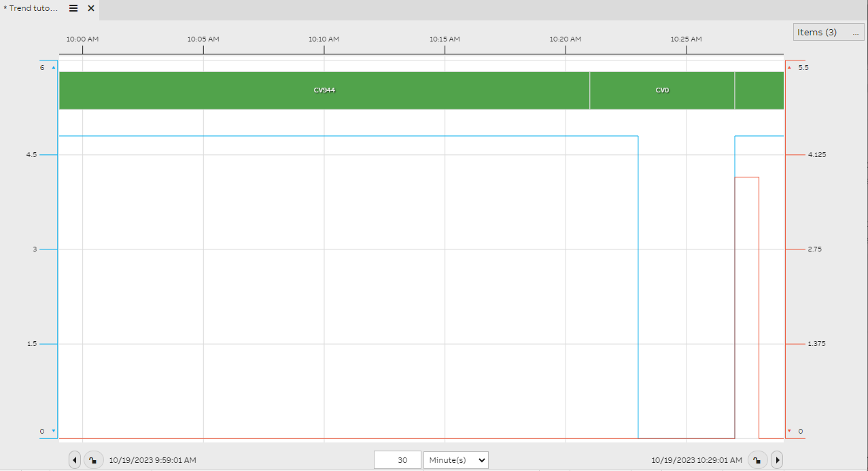Select the "Trend tuto..." tab
The height and width of the screenshot is (471, 868).
tap(31, 8)
